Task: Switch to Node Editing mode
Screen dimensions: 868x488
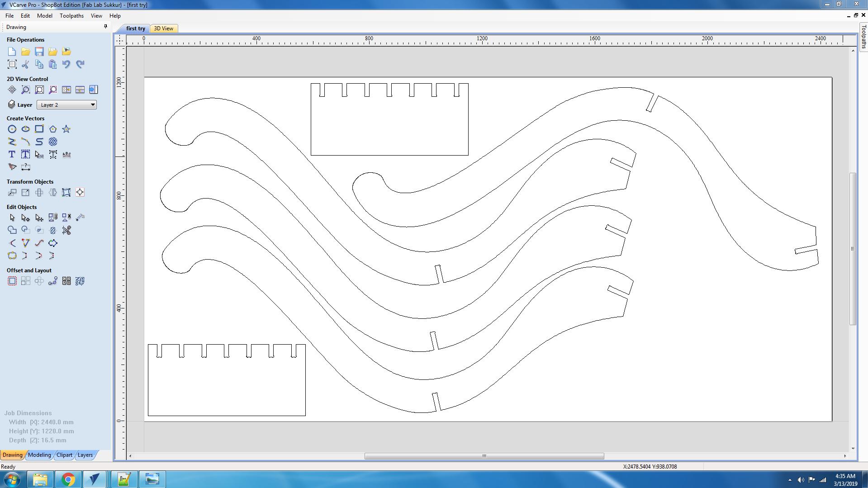Action: [x=26, y=218]
